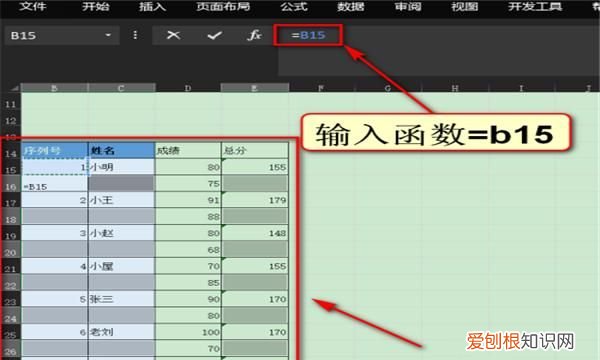The height and width of the screenshot is (360, 600).
Task: Open Insert Function fx dialog
Action: coord(254,35)
